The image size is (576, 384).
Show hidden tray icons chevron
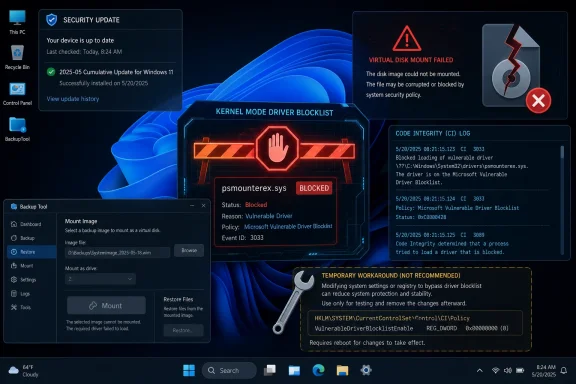(480, 370)
